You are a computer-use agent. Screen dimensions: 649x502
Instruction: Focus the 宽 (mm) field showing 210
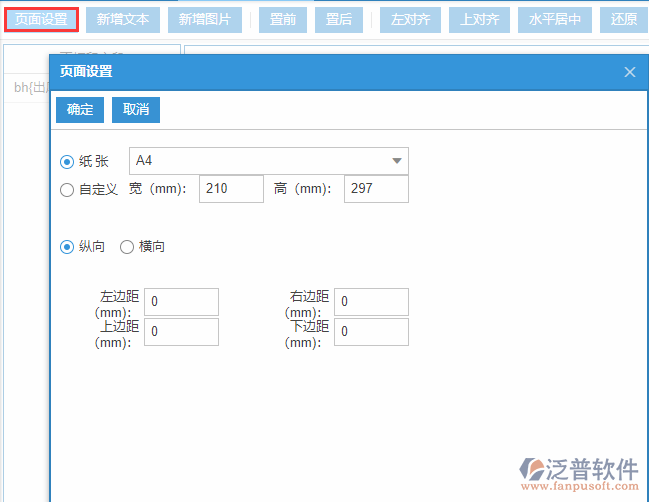tap(231, 189)
